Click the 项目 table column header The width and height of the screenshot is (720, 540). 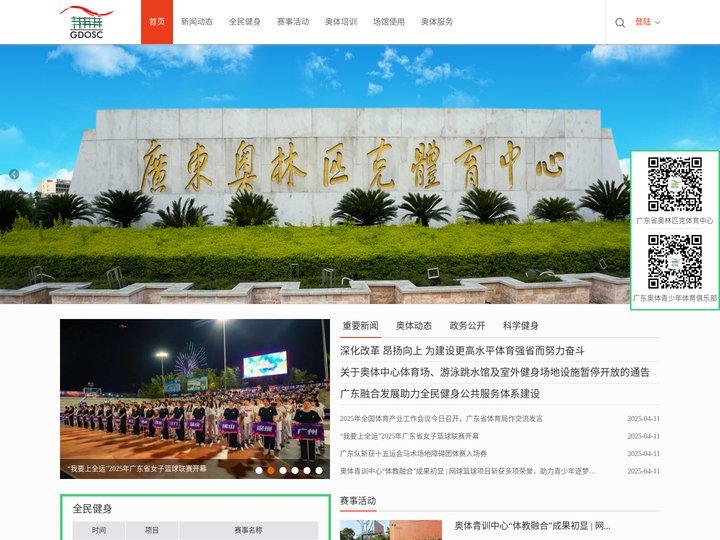152,530
